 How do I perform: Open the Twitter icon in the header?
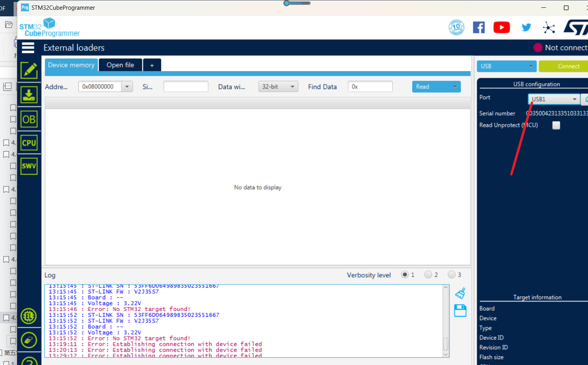click(x=526, y=27)
